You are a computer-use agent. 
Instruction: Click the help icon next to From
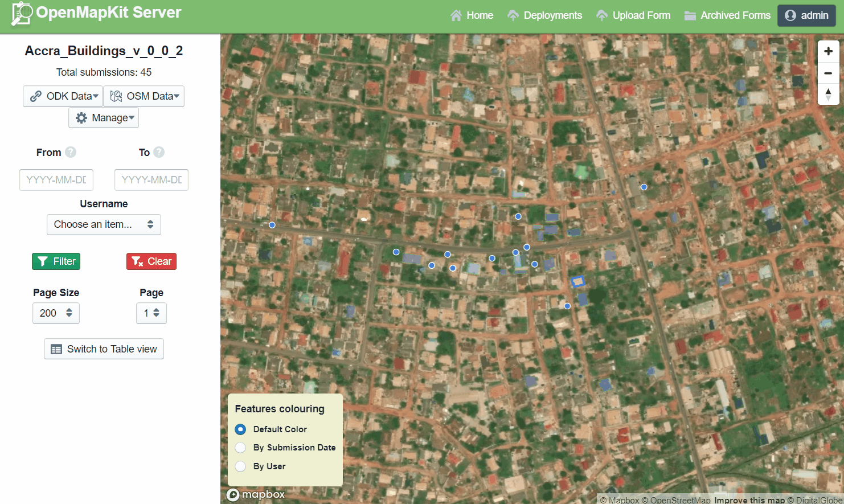[x=71, y=152]
